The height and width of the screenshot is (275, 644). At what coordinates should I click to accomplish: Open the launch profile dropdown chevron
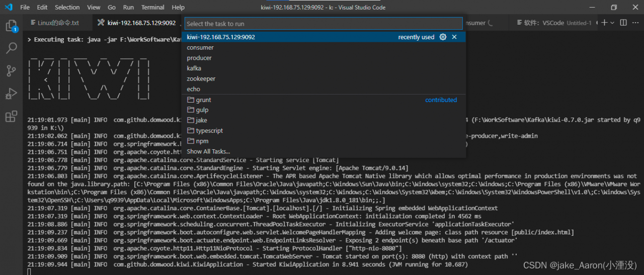[613, 23]
